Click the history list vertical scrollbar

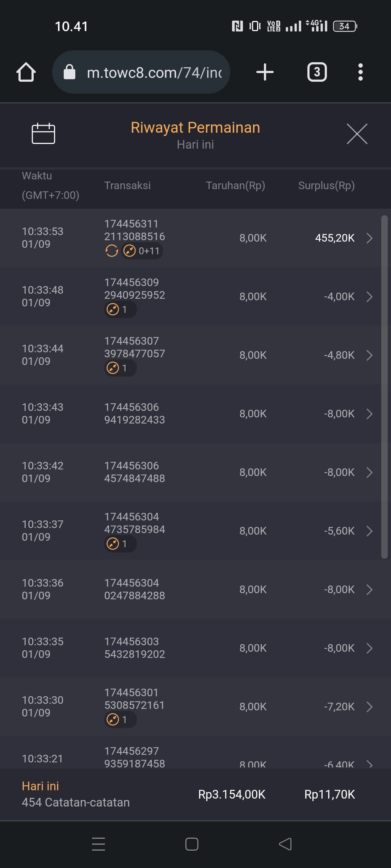(x=384, y=387)
